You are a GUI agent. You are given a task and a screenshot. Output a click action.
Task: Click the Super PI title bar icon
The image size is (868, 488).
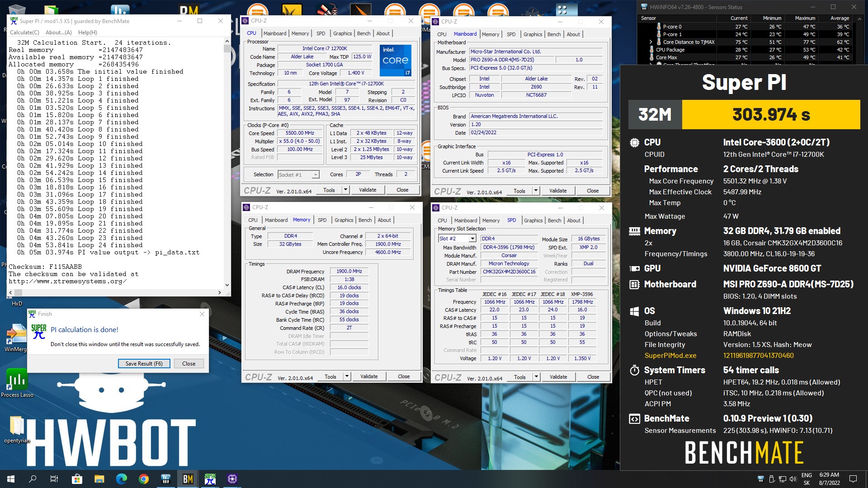pos(14,21)
